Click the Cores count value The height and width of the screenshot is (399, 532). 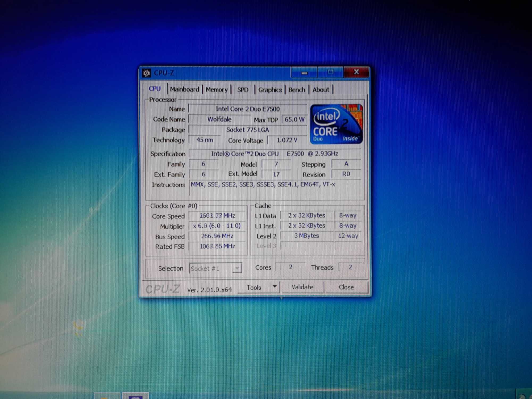coord(290,267)
